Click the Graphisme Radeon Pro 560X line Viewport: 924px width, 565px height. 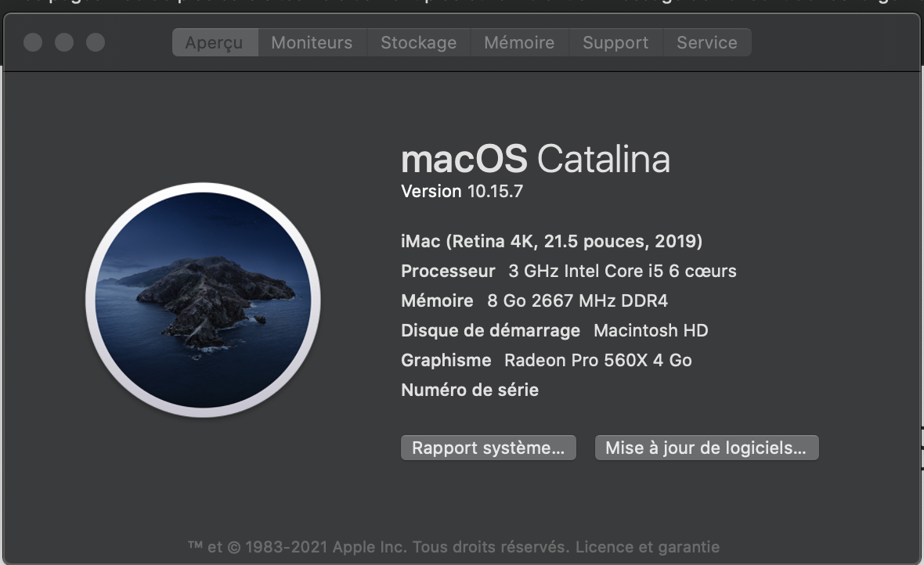546,360
